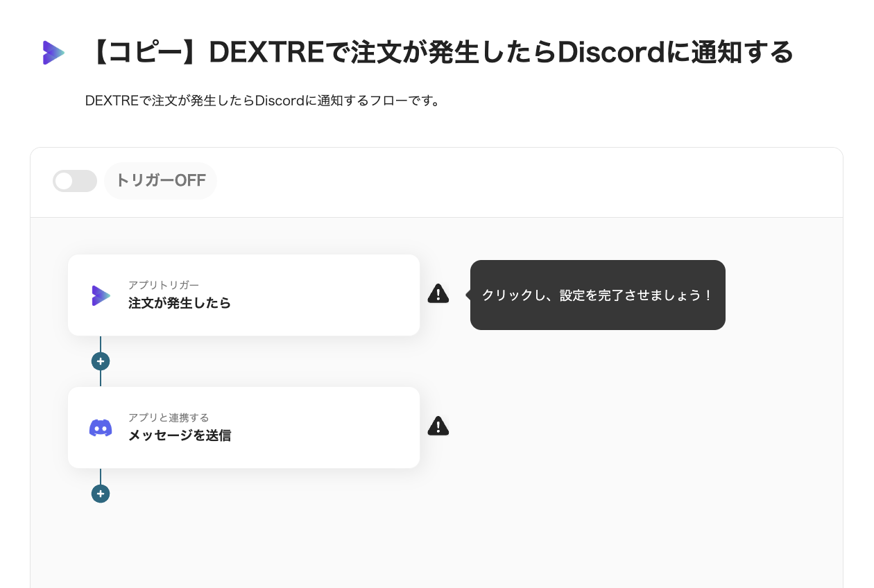874x588 pixels.
Task: Click the warning icon beside 注文が発生したら
Action: click(438, 294)
